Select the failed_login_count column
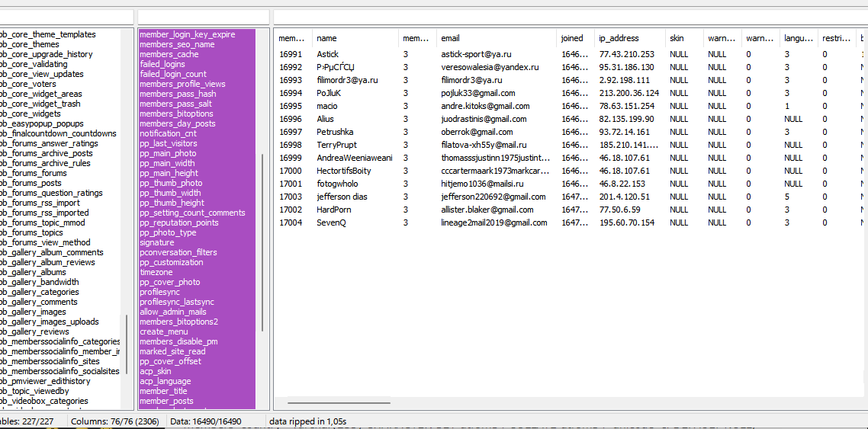Screen dimensions: 868x429 coord(173,74)
